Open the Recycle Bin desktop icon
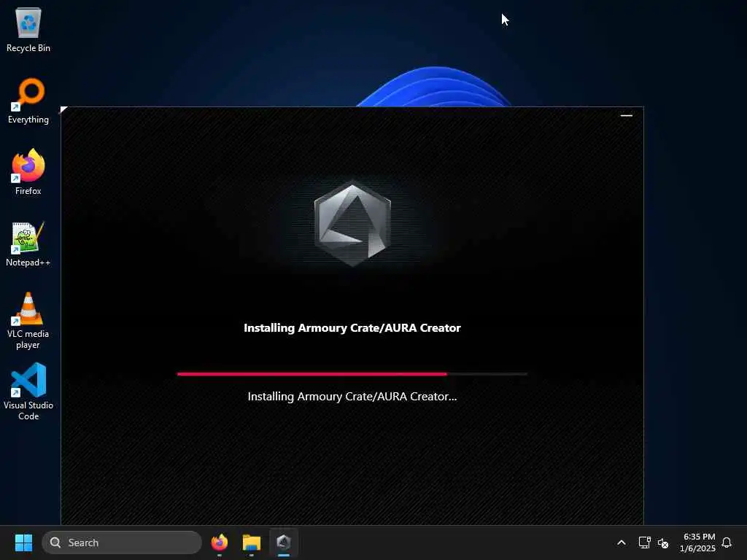The height and width of the screenshot is (560, 747). (28, 30)
